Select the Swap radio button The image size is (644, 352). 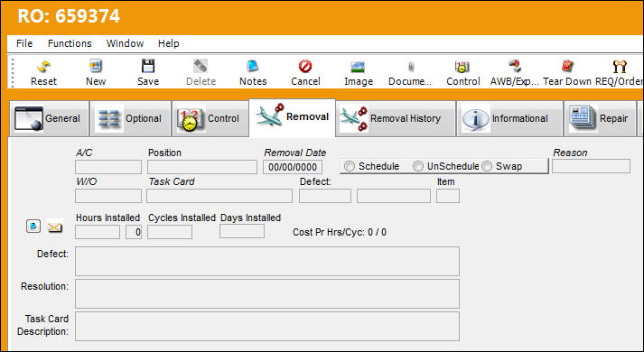(x=487, y=166)
